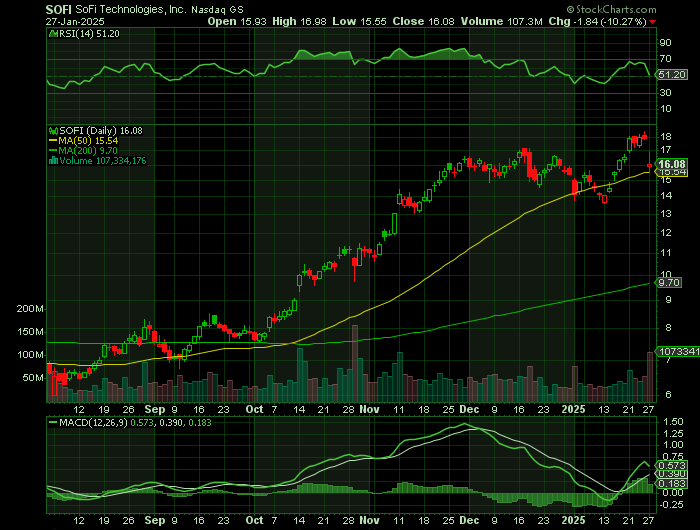This screenshot has height=530, width=700.
Task: Click the SoFi Technologies, Inc. company name
Action: point(130,9)
